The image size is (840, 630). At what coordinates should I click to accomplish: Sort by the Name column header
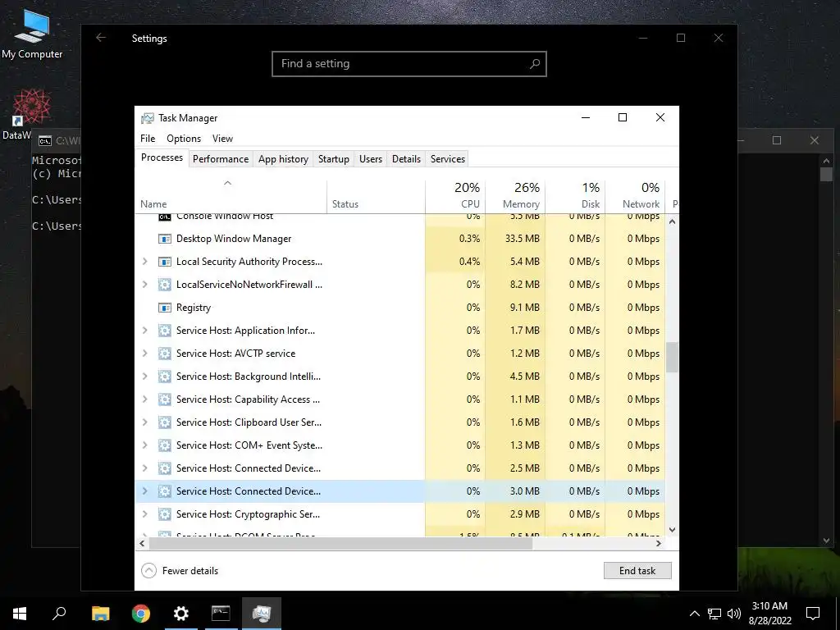[231, 195]
